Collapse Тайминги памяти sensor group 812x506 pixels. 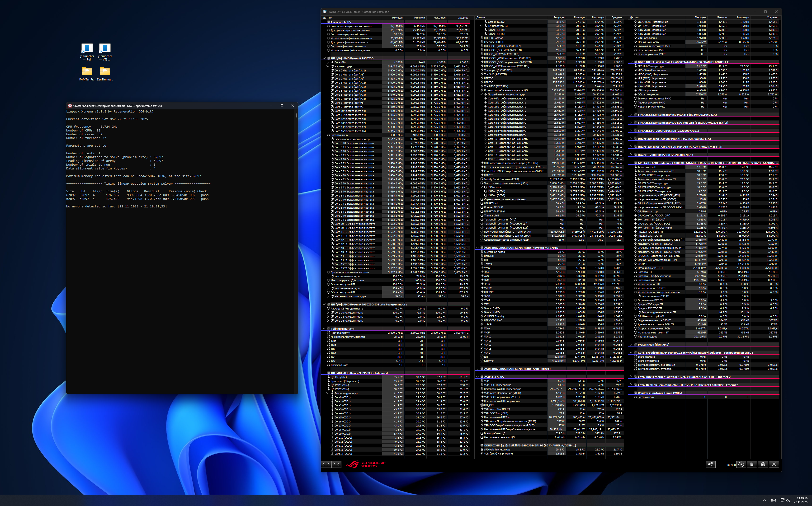coord(324,329)
